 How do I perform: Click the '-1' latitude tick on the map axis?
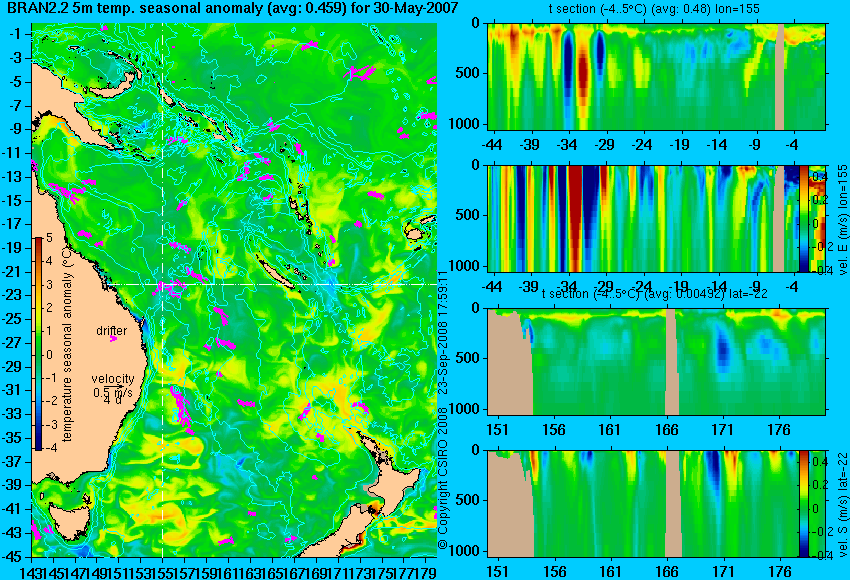pyautogui.click(x=18, y=34)
